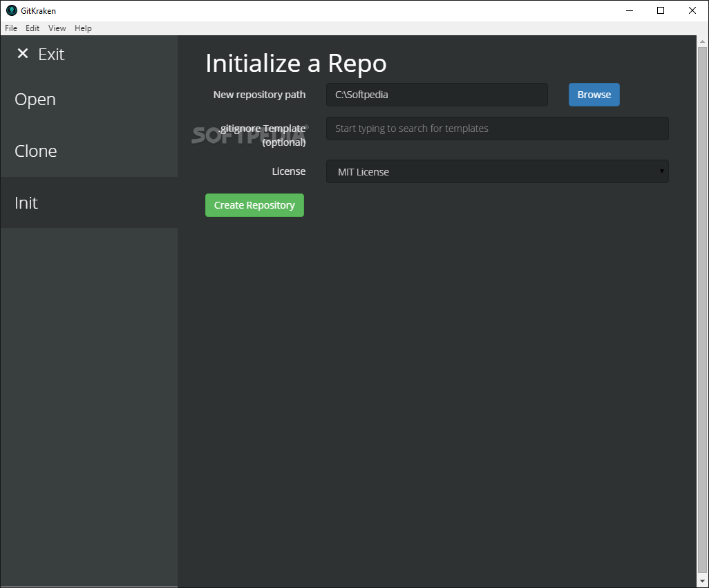Expand the License dropdown
This screenshot has width=709, height=588.
pyautogui.click(x=497, y=171)
